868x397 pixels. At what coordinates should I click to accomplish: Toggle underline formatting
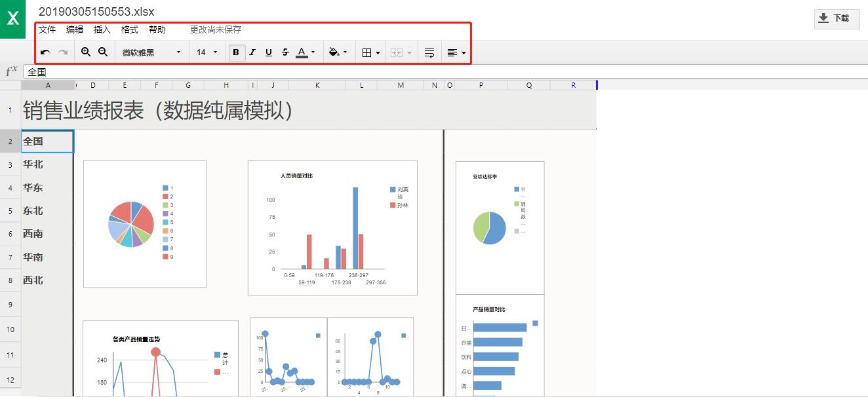268,52
